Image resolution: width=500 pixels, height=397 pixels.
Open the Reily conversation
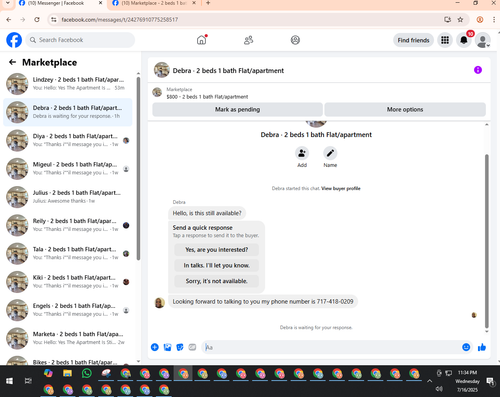pos(68,226)
